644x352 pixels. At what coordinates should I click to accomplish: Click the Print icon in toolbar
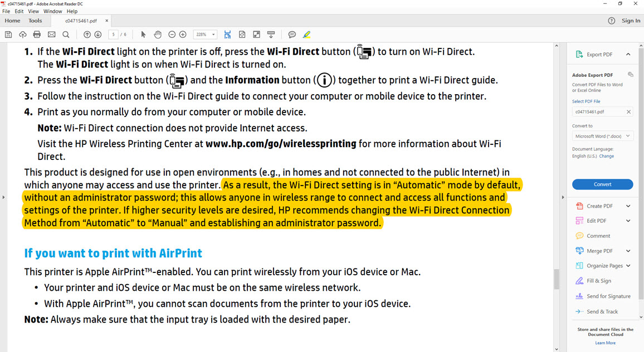[37, 35]
